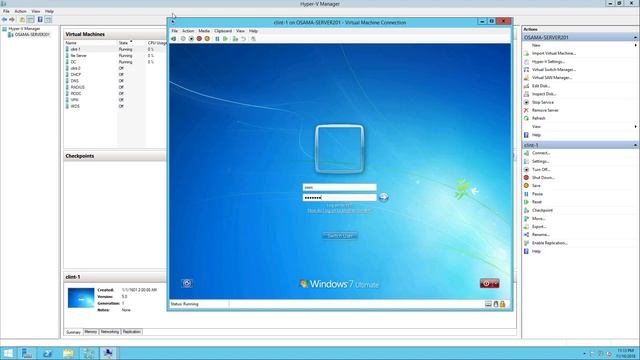Click Export action for clint-1
This screenshot has height=360, width=640.
[539, 227]
